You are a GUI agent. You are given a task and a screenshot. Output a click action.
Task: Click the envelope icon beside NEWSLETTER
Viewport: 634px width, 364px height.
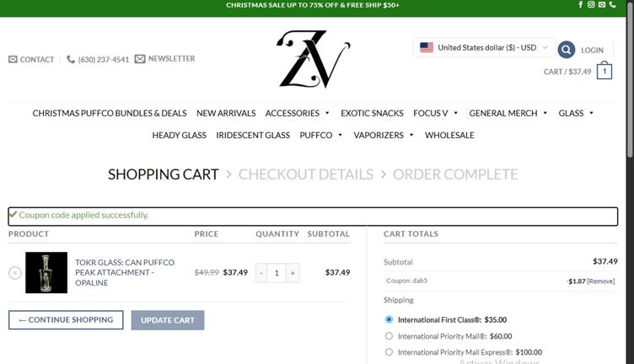click(140, 59)
